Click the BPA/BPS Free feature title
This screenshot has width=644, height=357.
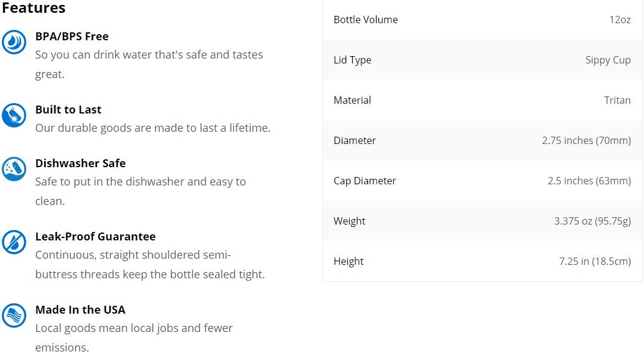click(72, 37)
